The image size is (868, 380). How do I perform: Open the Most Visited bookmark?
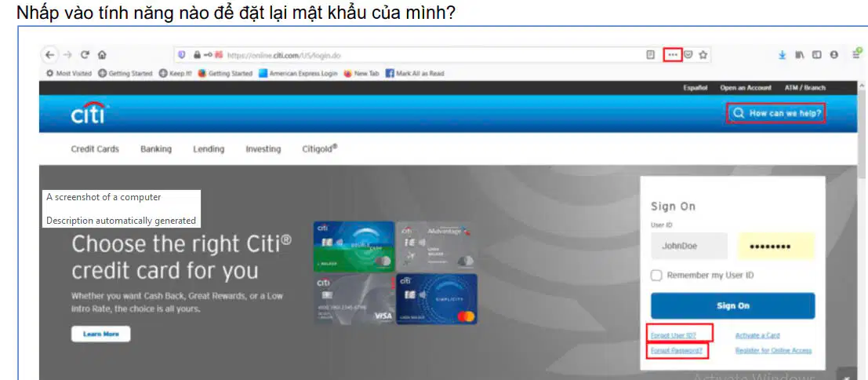point(69,73)
